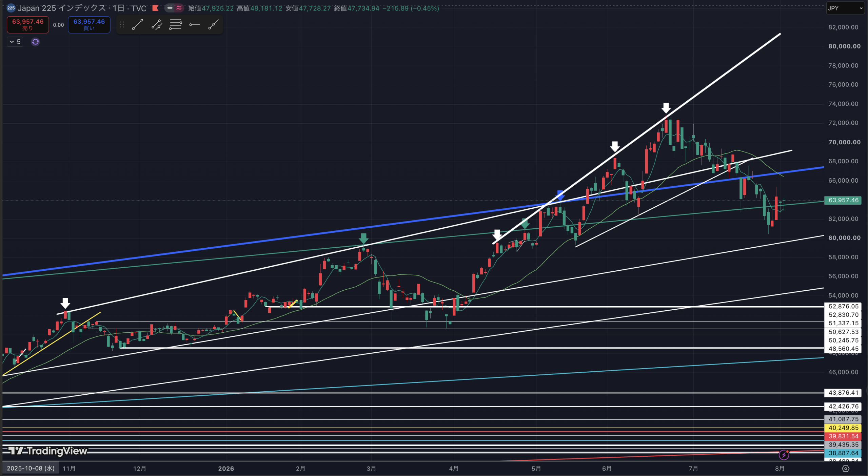Click the 80,000.00 price scale value

tap(844, 46)
